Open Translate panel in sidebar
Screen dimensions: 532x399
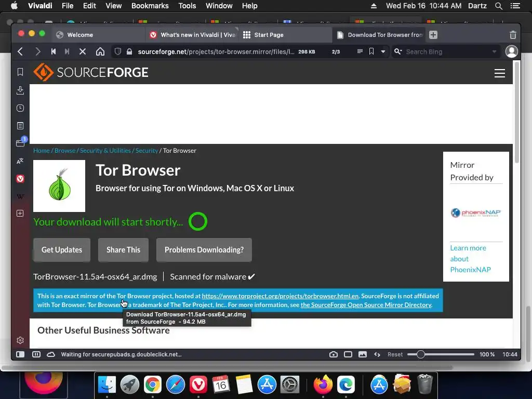coord(20,161)
